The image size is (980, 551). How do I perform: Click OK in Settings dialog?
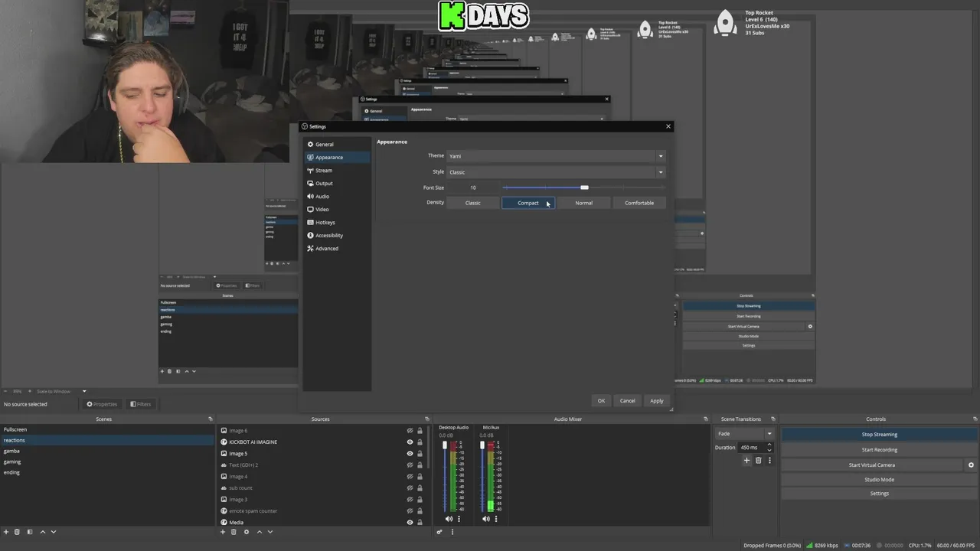tap(601, 401)
